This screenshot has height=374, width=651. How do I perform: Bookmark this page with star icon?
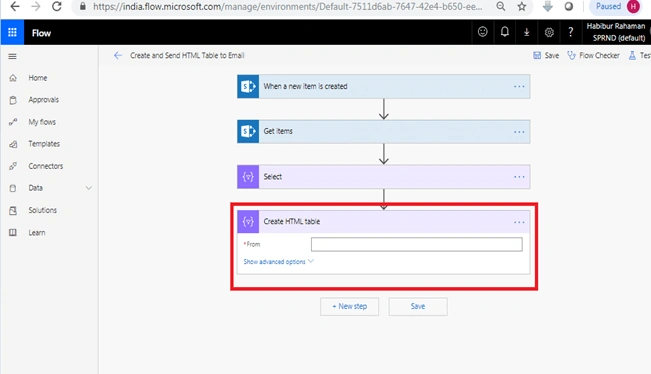click(522, 6)
